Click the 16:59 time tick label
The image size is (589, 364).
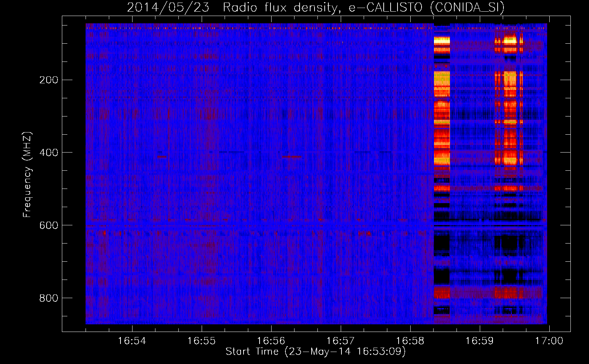(x=479, y=341)
